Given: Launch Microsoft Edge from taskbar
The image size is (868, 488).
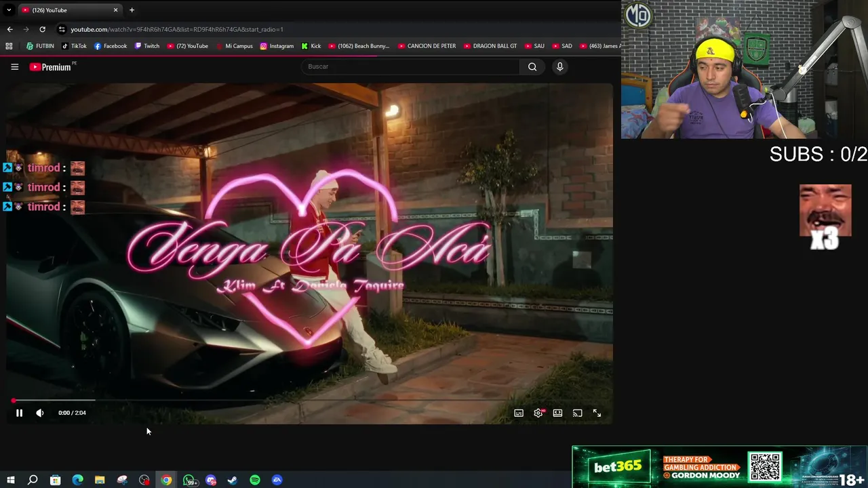Looking at the screenshot, I should coord(77,480).
